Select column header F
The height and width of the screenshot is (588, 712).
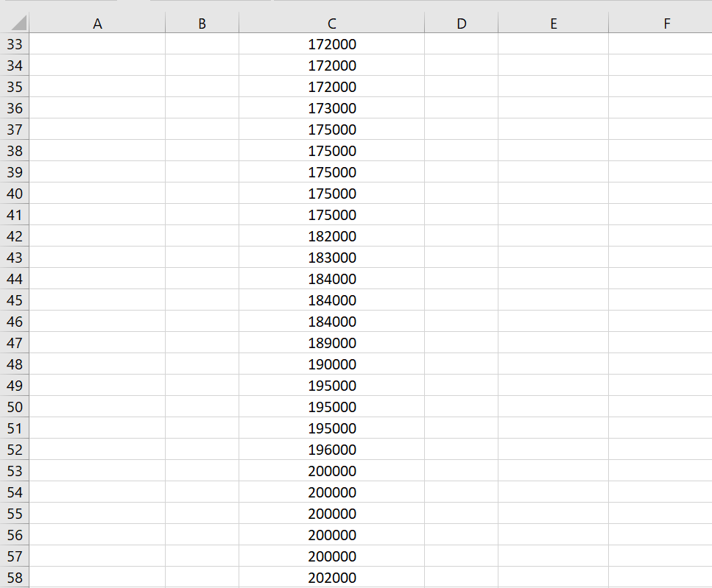pos(666,23)
